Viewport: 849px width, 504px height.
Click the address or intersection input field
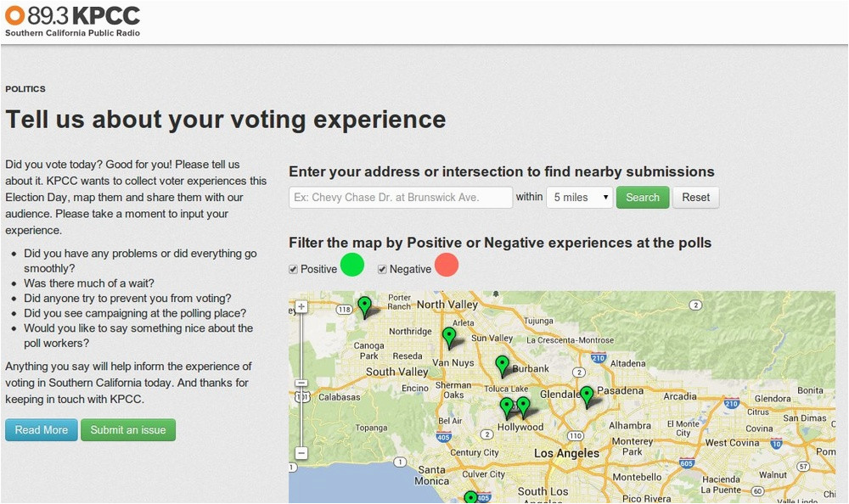click(x=401, y=198)
